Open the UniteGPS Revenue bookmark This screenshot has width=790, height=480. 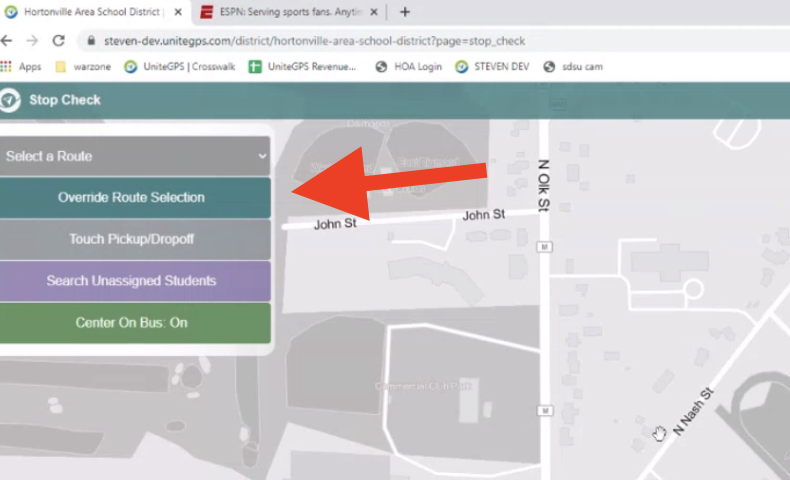tap(302, 66)
